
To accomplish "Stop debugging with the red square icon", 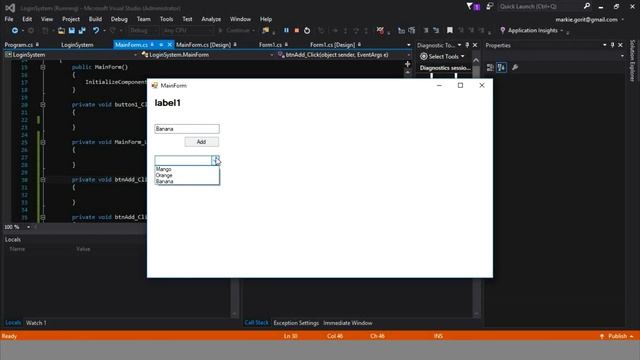I will click(x=297, y=30).
